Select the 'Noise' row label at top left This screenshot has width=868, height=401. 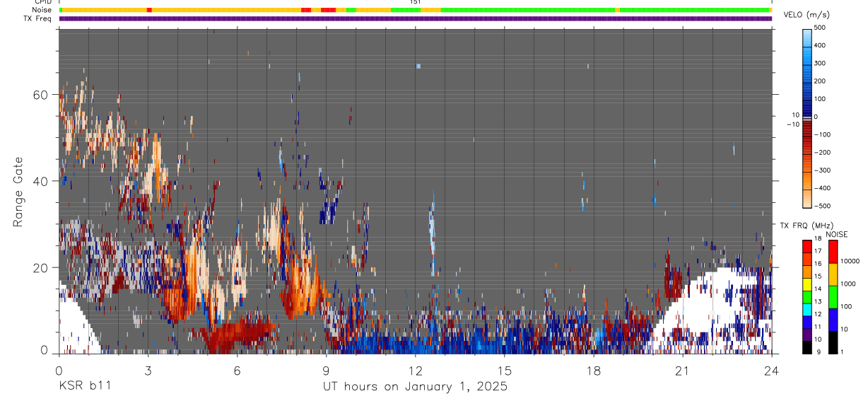click(42, 10)
